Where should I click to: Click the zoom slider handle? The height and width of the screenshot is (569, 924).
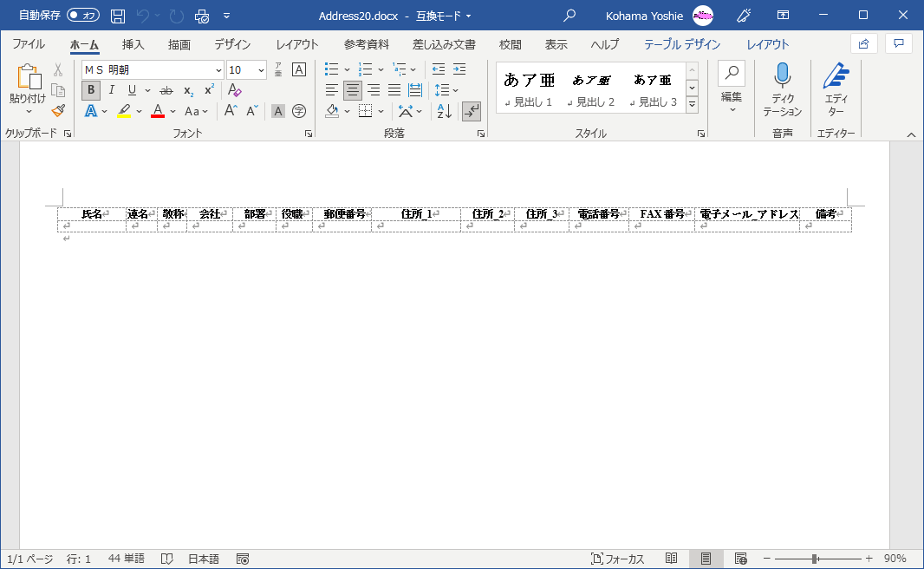(x=815, y=559)
